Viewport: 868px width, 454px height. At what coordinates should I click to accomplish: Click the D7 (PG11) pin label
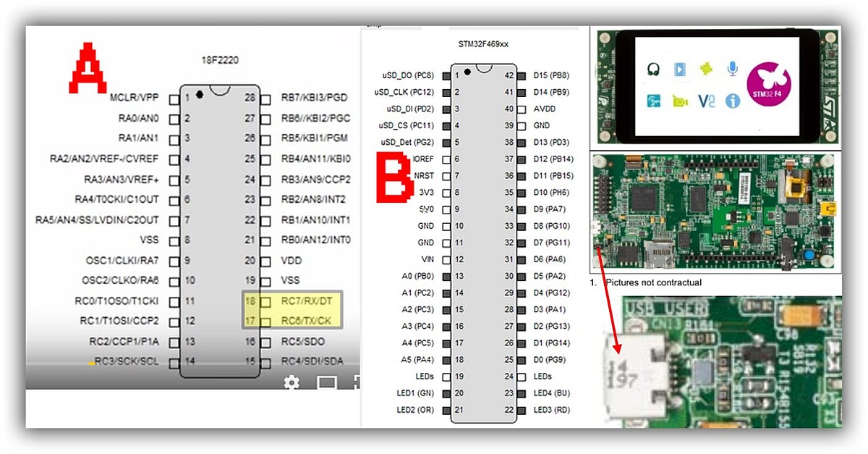(552, 243)
